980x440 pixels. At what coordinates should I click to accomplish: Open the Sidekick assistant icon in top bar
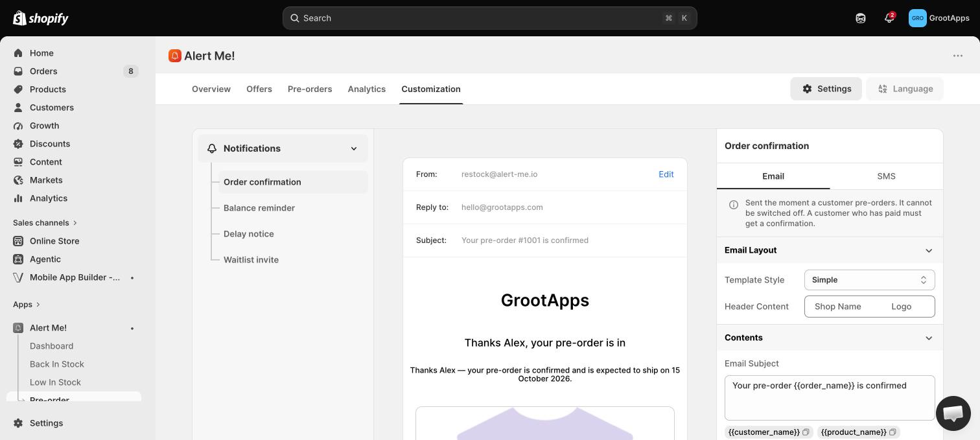[x=861, y=18]
